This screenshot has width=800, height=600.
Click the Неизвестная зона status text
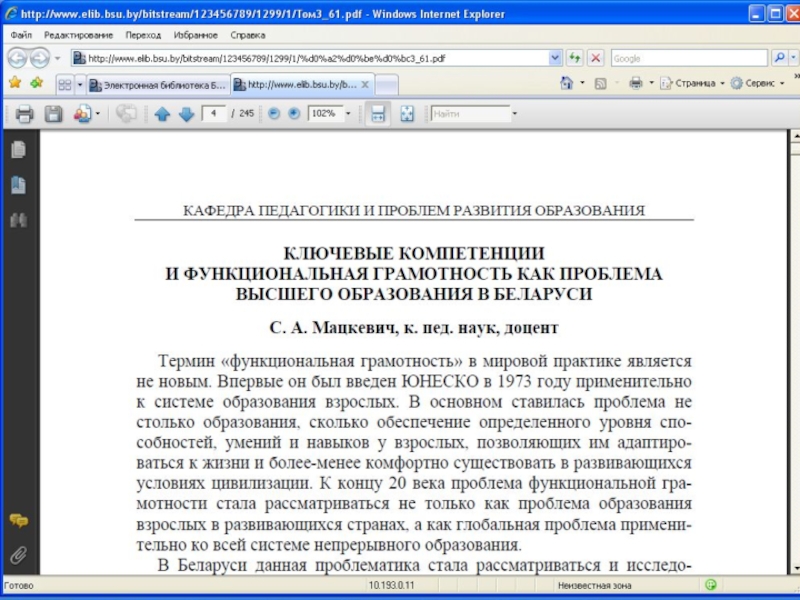tap(594, 586)
